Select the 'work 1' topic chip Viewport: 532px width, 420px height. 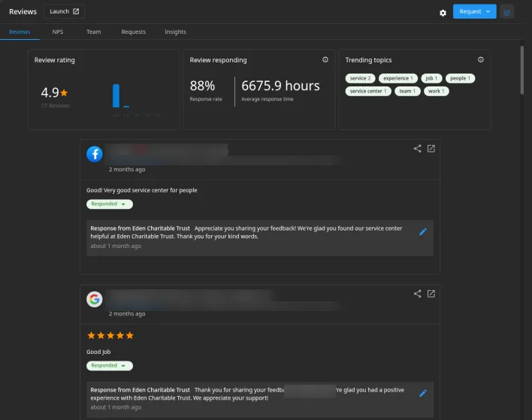pos(436,91)
